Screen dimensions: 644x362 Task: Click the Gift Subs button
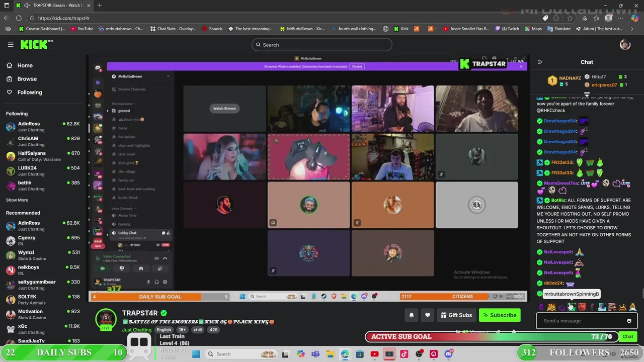point(456,315)
